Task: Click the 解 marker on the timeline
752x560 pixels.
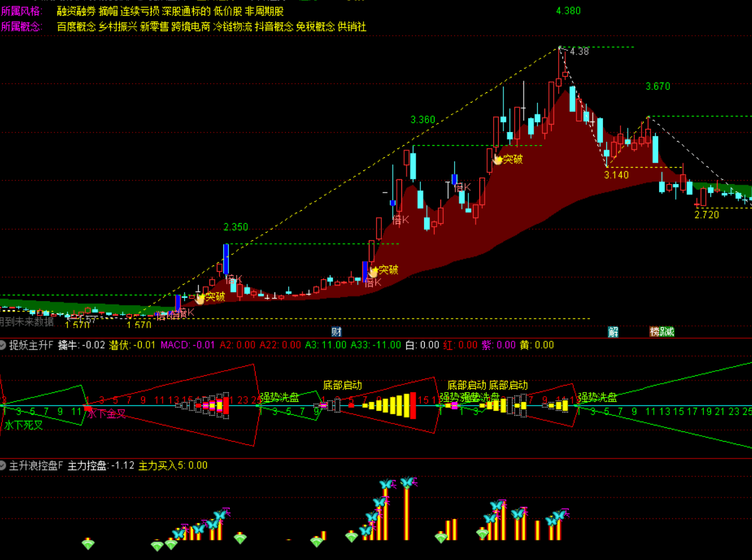Action: pos(613,332)
